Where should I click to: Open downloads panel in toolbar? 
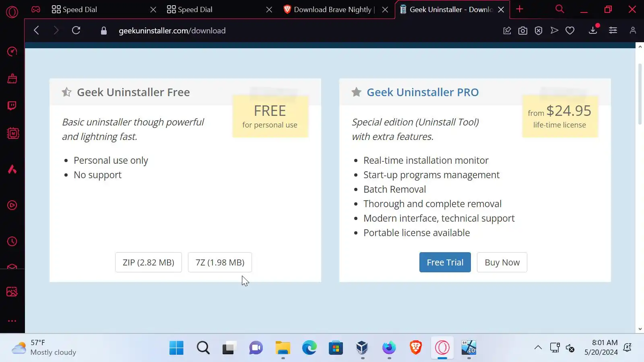tap(593, 31)
